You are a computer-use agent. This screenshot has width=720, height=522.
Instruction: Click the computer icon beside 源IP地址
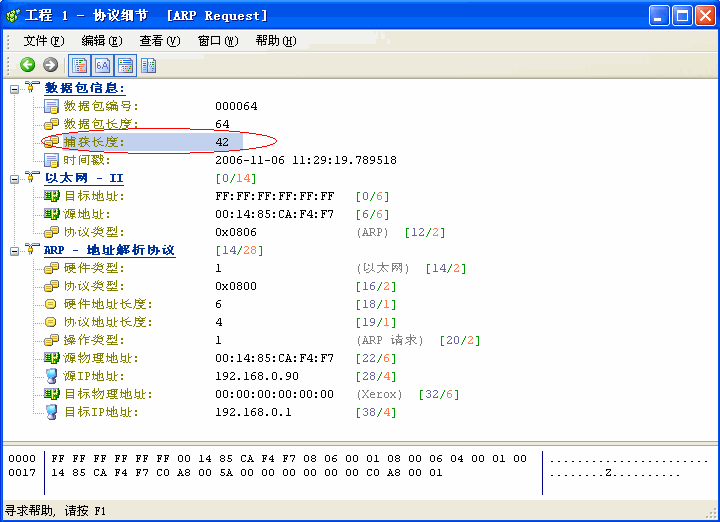tap(51, 376)
